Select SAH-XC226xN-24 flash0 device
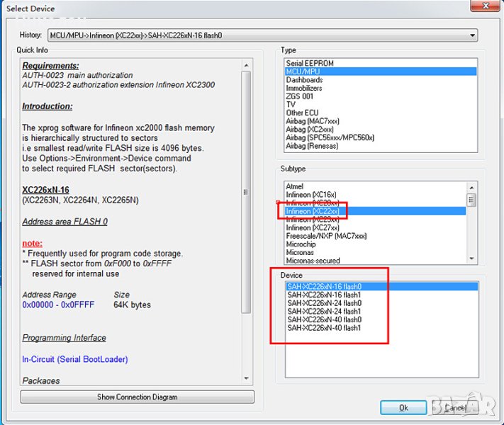 tap(324, 303)
